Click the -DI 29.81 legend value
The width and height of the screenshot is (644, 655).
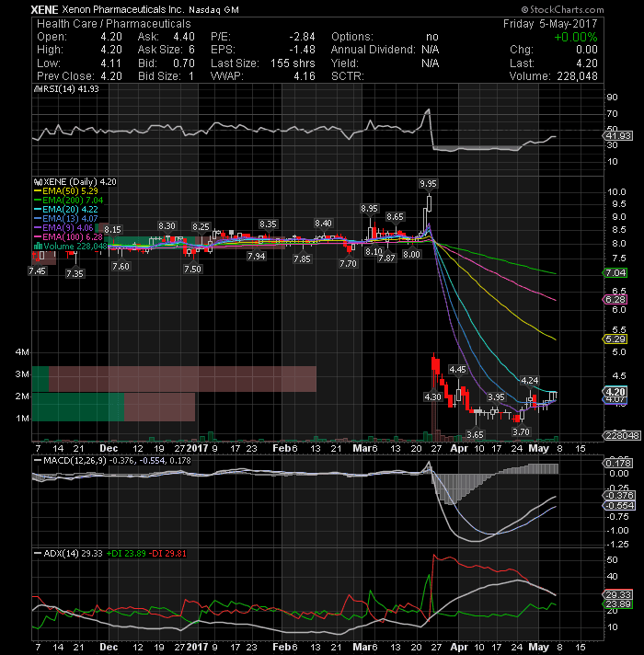tap(167, 553)
